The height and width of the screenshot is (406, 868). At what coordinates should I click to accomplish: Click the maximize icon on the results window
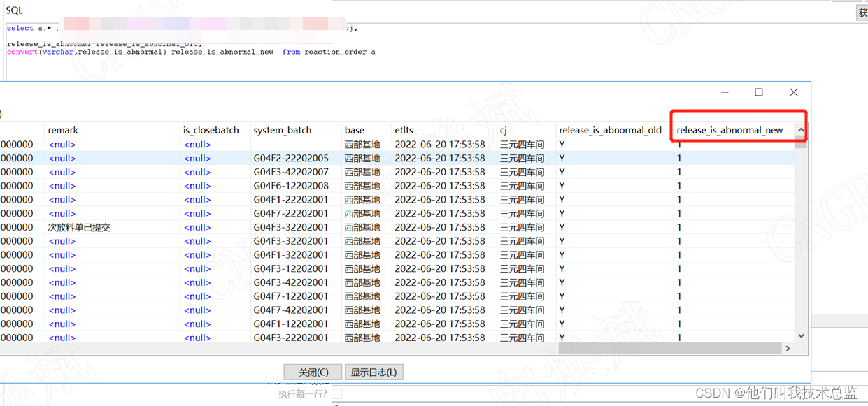pos(758,92)
